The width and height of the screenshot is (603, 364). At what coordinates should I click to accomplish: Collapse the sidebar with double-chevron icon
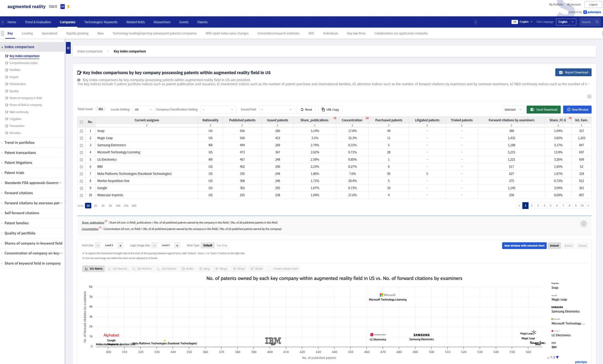pos(68,48)
